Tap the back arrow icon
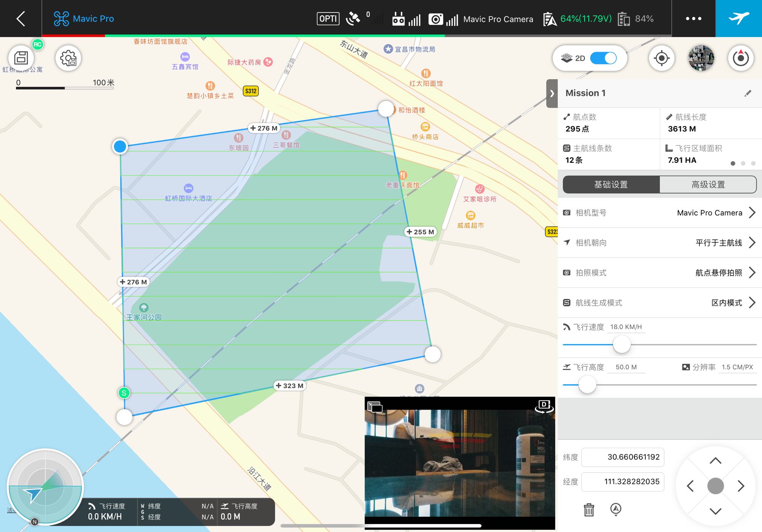Viewport: 762px width, 532px height. [x=21, y=18]
